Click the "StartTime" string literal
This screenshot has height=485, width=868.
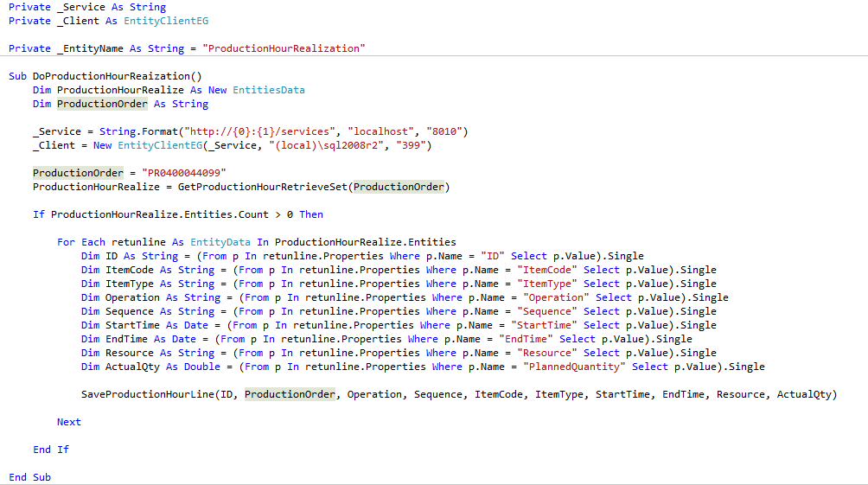tap(544, 326)
